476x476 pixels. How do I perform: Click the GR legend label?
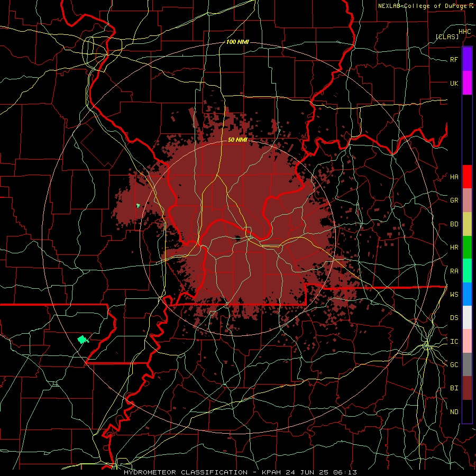click(454, 200)
